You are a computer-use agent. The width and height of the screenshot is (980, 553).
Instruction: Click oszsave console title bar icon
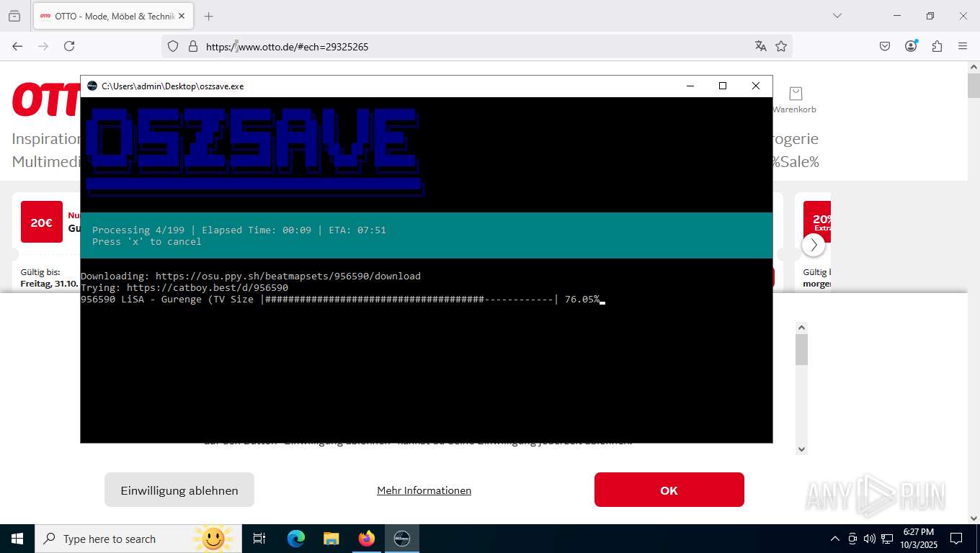point(92,86)
